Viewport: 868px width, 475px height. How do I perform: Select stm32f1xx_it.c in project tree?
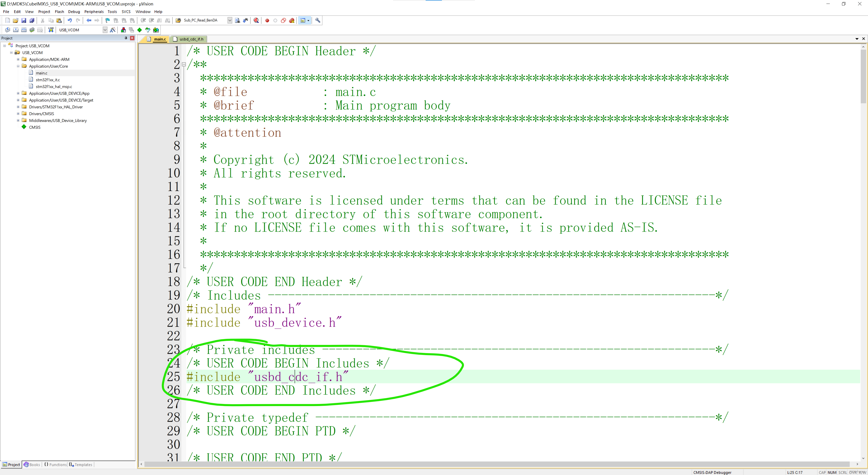(47, 80)
